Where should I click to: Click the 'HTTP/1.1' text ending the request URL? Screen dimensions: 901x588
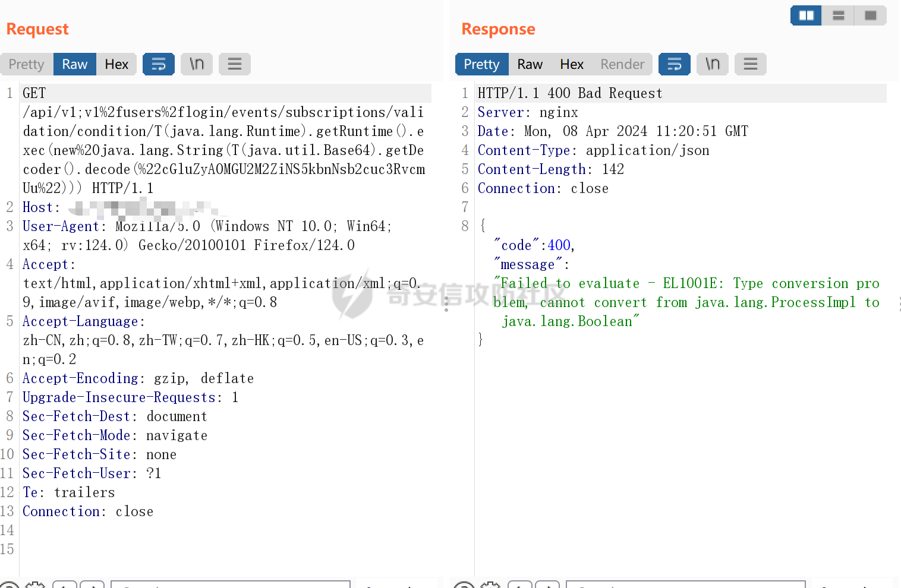click(x=122, y=188)
